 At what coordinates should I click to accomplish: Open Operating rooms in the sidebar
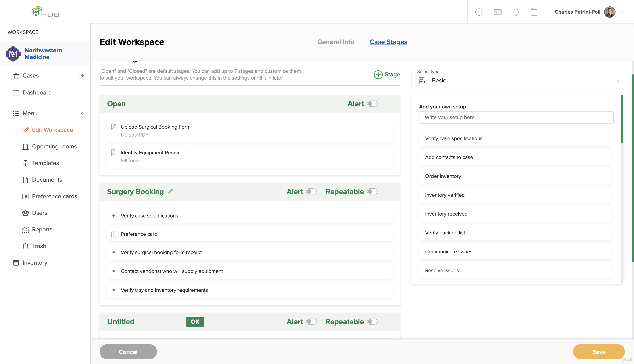click(49, 147)
